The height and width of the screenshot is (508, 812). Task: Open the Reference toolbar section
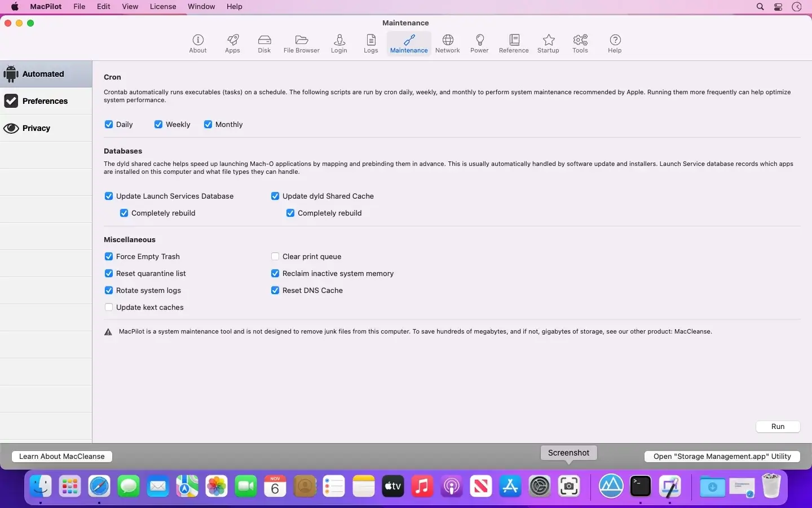click(x=514, y=43)
